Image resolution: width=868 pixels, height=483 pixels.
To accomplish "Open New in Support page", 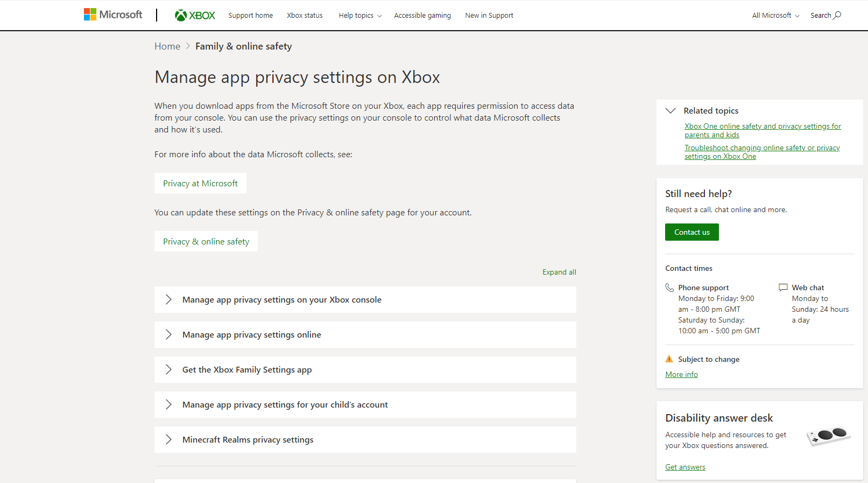I will click(x=489, y=16).
